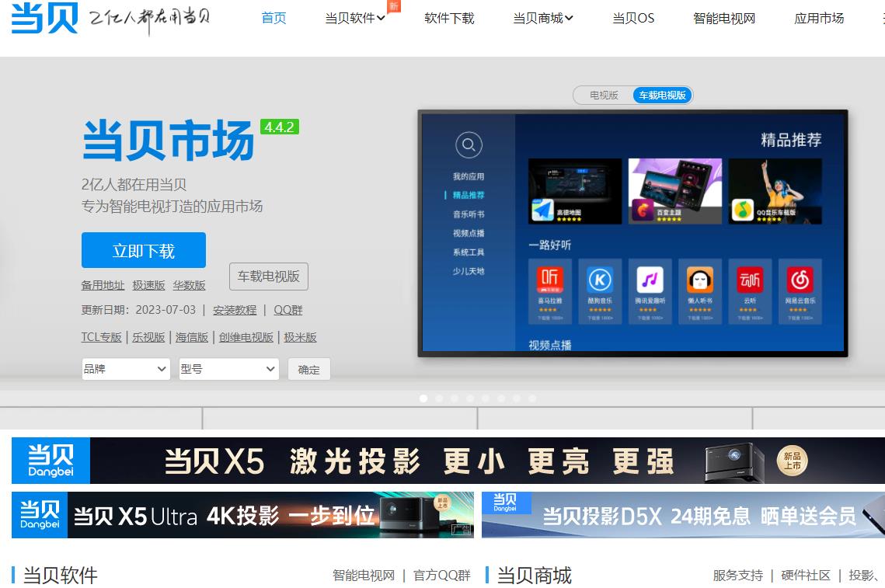Open the 创维电视版 link

(x=246, y=337)
